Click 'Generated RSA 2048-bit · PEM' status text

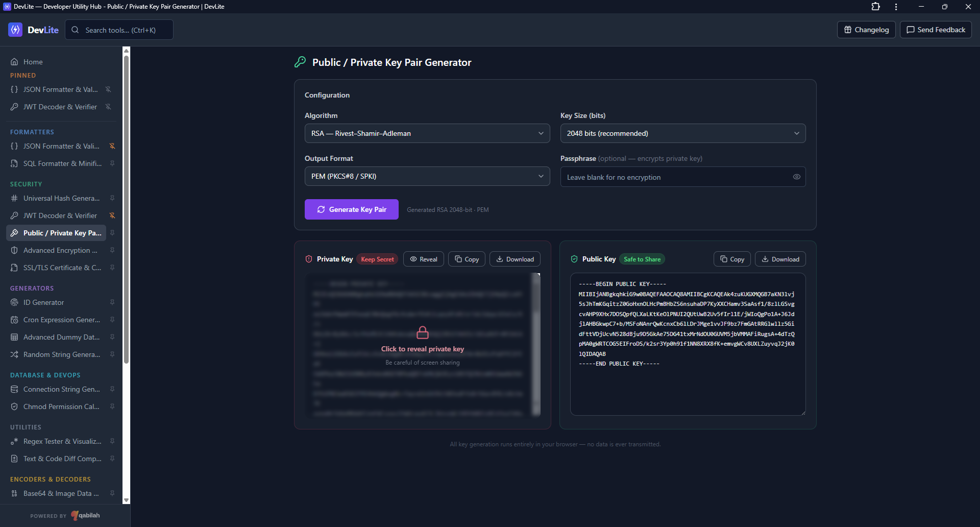coord(448,210)
